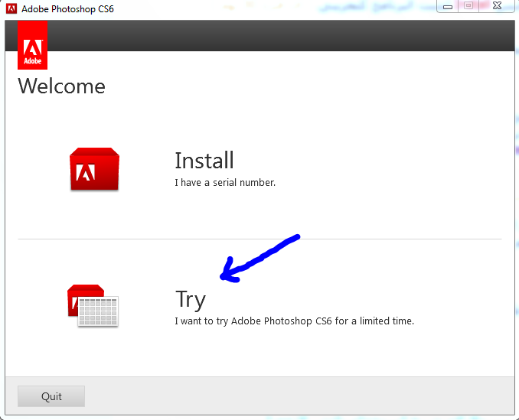This screenshot has height=420, width=519.
Task: Minimize the Adobe Photoshop CS6 installer window
Action: click(x=448, y=6)
